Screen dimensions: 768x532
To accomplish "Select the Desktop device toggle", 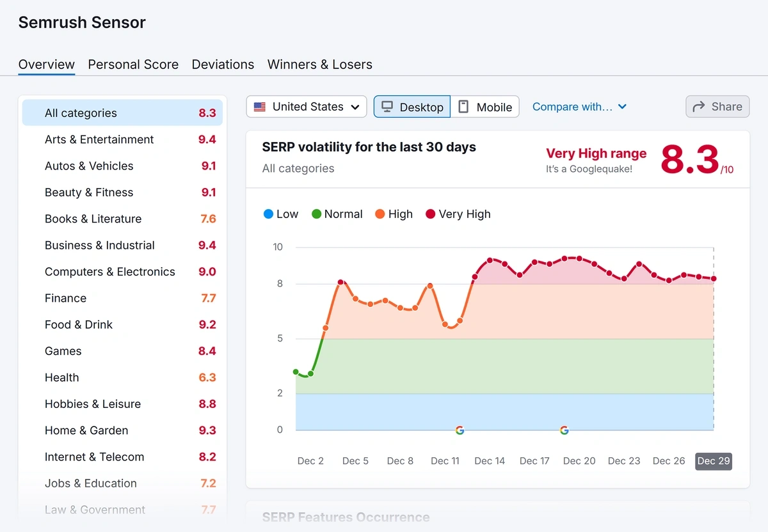I will click(412, 107).
